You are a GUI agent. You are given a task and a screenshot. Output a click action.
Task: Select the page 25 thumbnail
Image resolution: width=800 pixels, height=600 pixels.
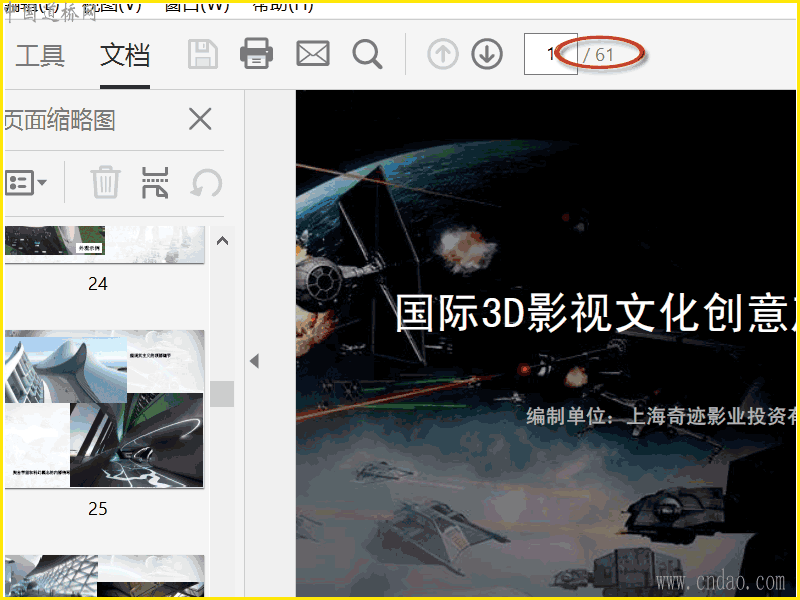[105, 409]
